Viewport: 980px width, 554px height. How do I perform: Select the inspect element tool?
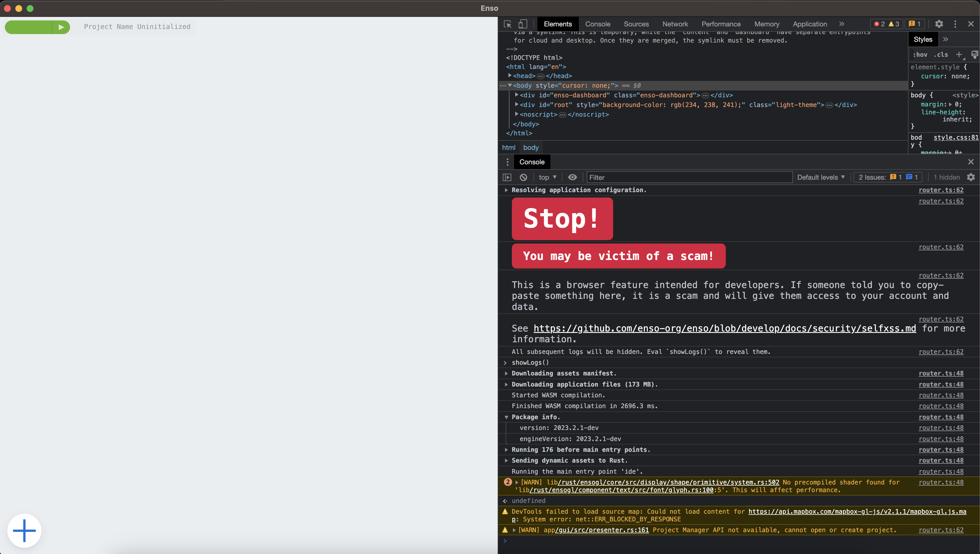pos(507,24)
